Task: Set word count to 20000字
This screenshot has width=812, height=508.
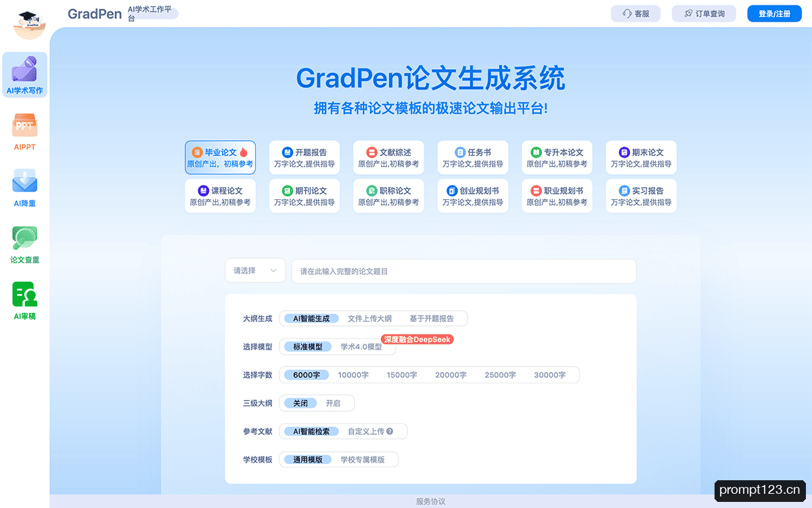Action: [x=451, y=375]
